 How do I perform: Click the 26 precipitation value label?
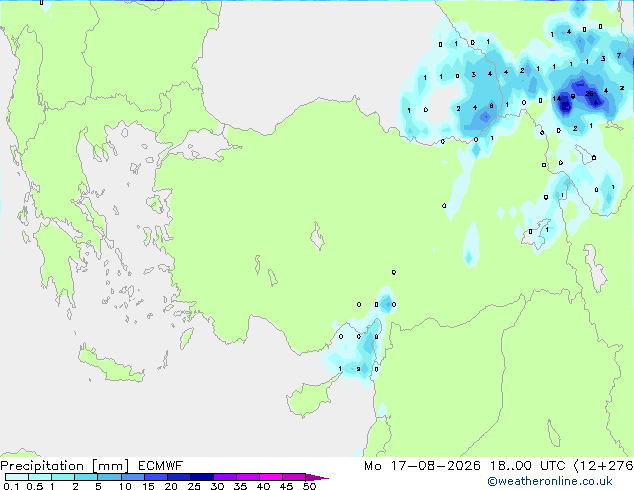coord(589,93)
